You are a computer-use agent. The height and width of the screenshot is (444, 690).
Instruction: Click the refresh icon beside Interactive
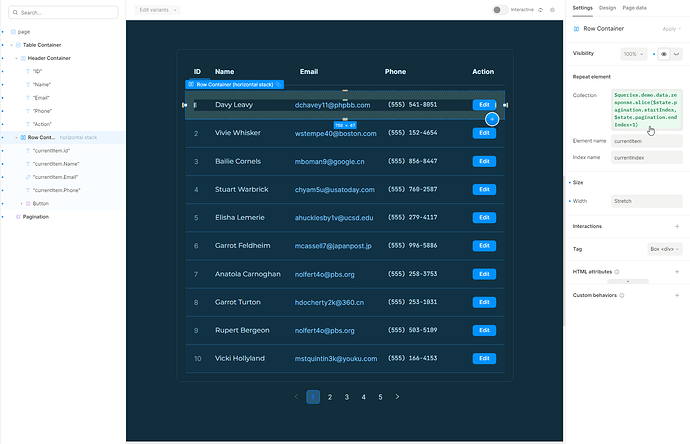(541, 9)
